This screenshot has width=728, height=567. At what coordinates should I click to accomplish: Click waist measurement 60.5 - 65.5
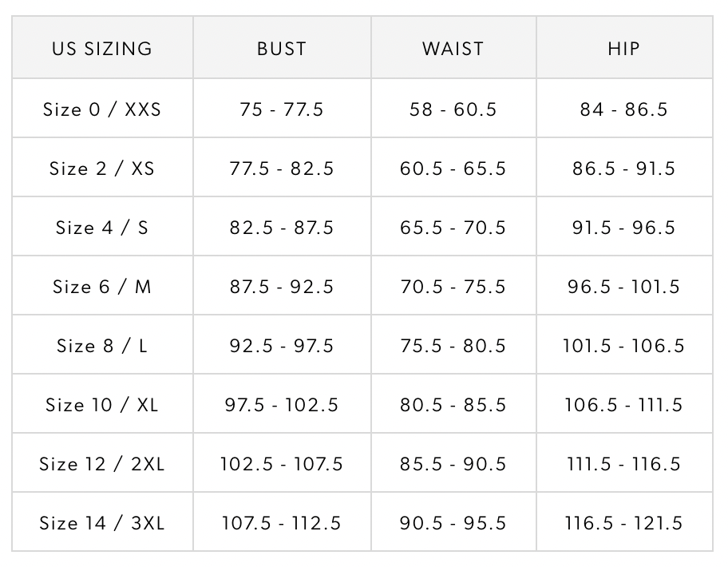tap(453, 169)
